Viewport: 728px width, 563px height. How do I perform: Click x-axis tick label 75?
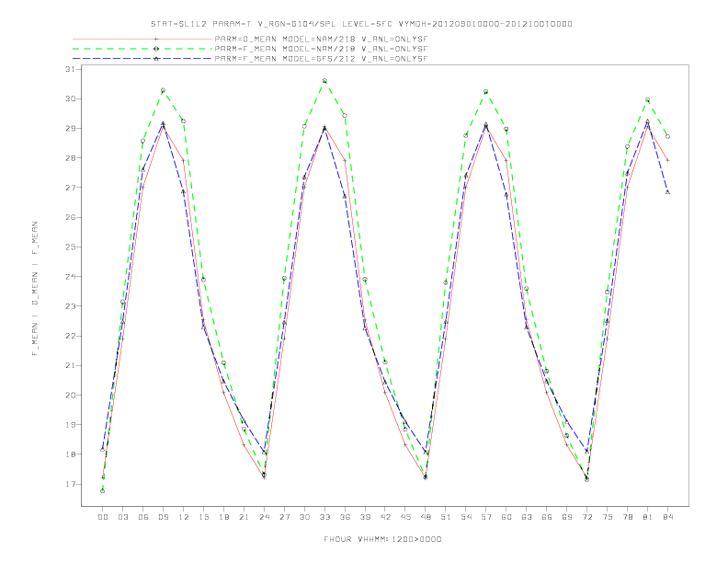[x=607, y=517]
